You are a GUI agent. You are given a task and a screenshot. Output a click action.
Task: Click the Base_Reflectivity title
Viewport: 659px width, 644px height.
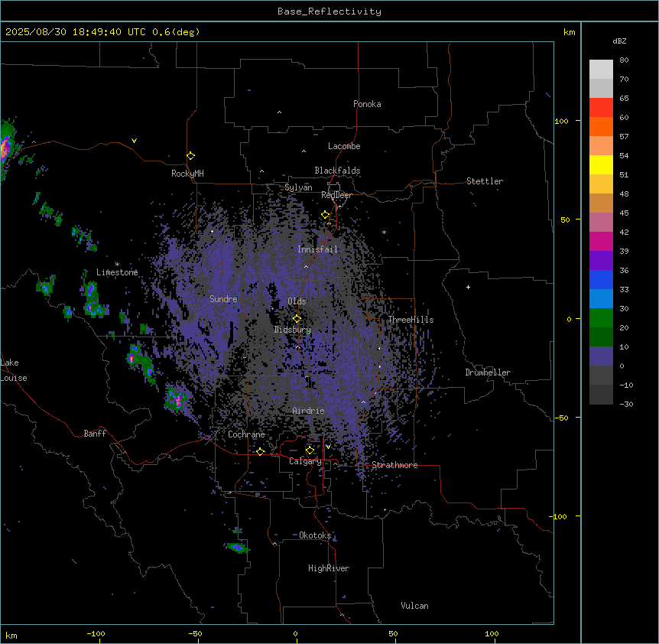pyautogui.click(x=329, y=11)
